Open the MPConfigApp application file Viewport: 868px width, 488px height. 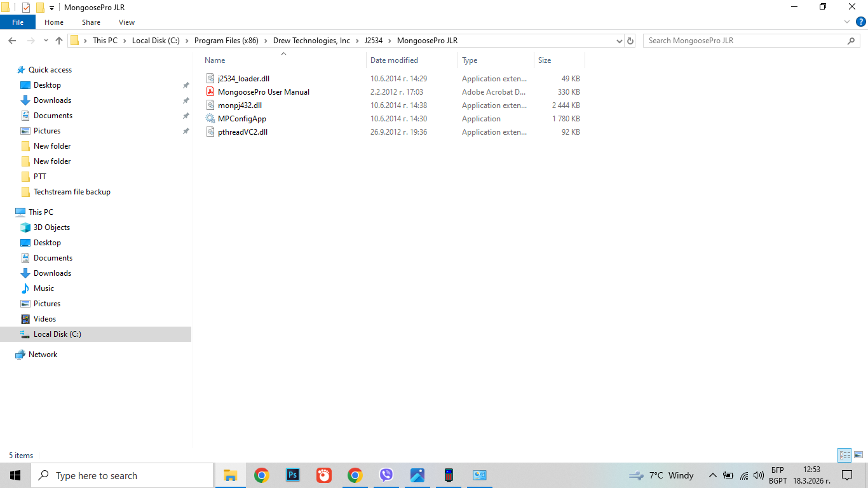[241, 119]
